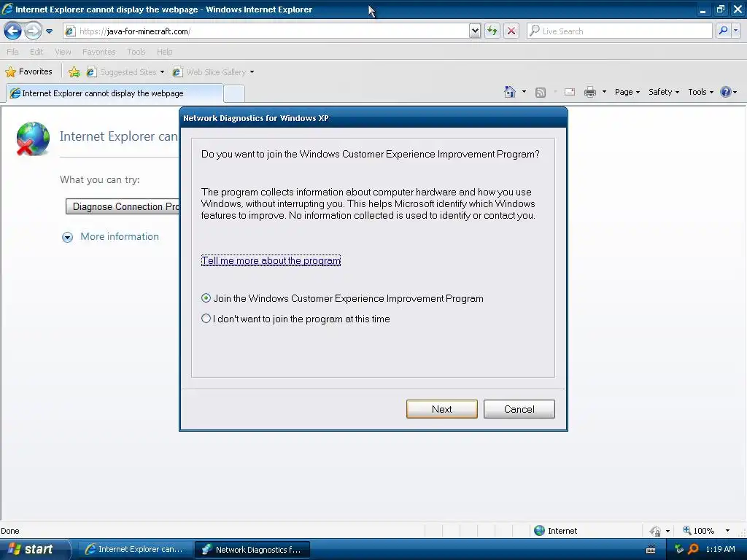747x560 pixels.
Task: Click the Done status bar text
Action: [10, 531]
